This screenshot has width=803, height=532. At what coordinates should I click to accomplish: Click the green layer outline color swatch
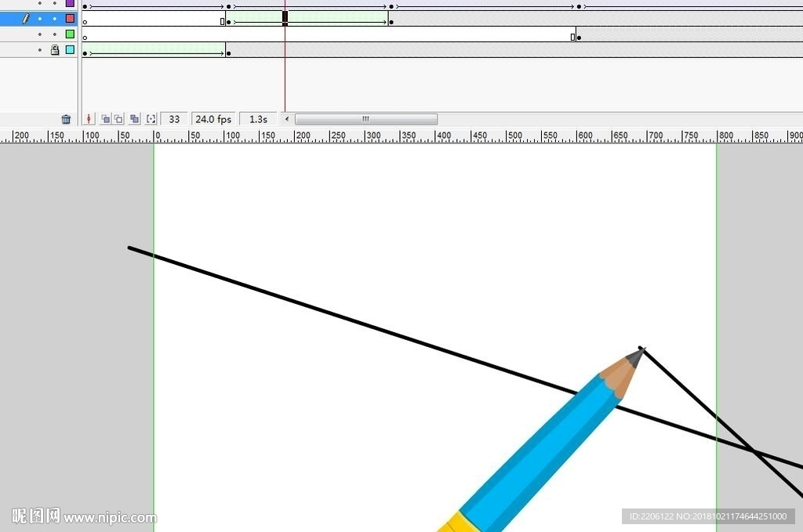(70, 34)
